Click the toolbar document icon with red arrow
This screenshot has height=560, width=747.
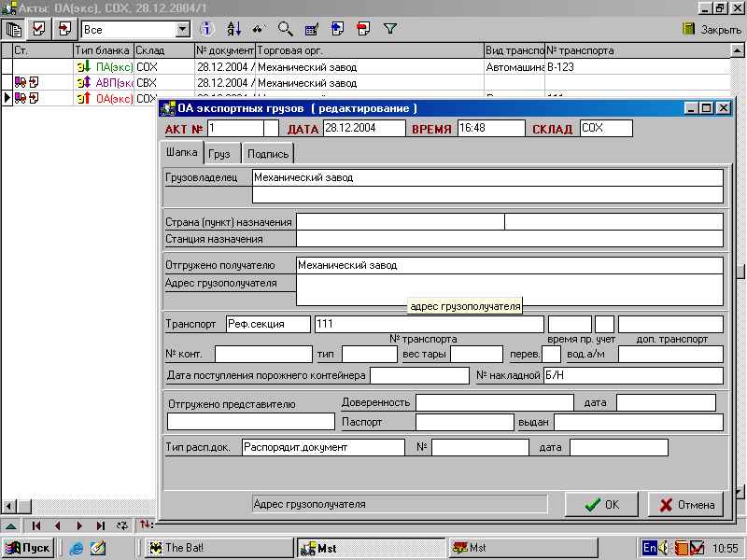click(64, 29)
